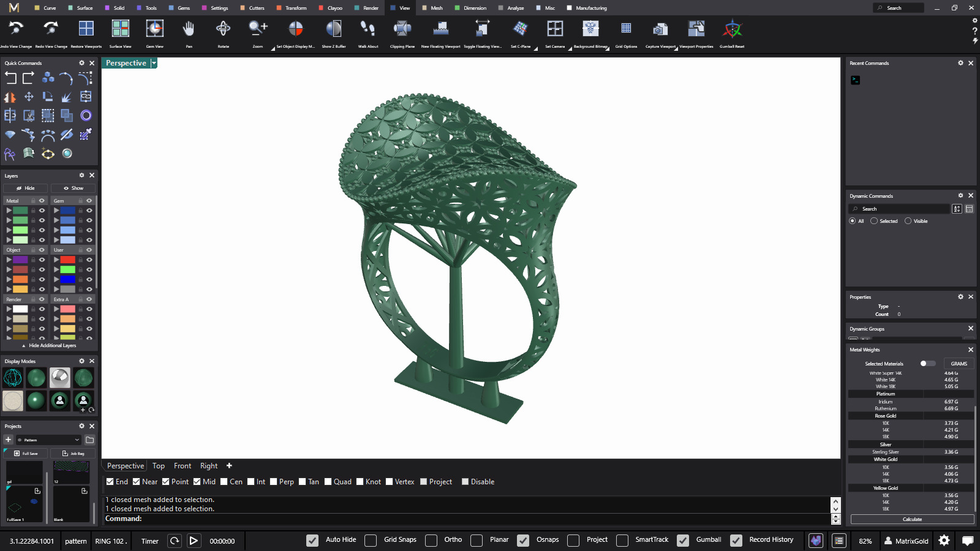Open Grid Options
980x551 pixels.
click(x=626, y=28)
